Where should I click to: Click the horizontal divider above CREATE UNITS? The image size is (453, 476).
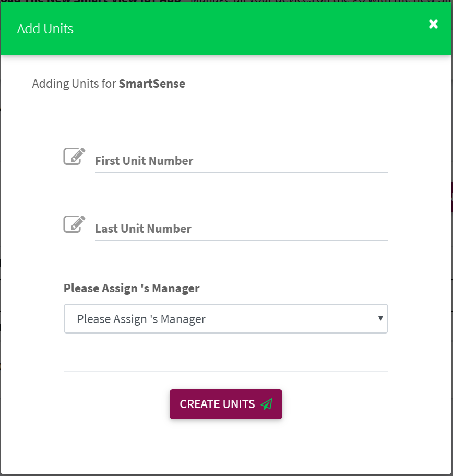[x=226, y=371]
